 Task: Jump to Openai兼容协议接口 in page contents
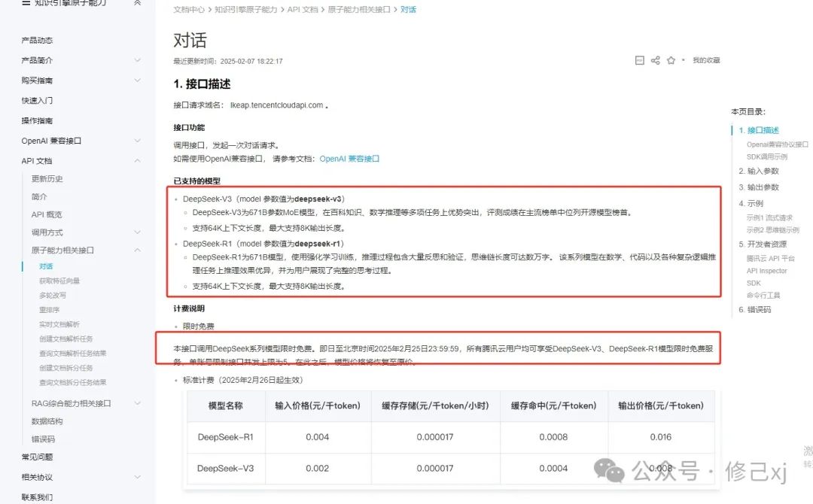pyautogui.click(x=777, y=144)
